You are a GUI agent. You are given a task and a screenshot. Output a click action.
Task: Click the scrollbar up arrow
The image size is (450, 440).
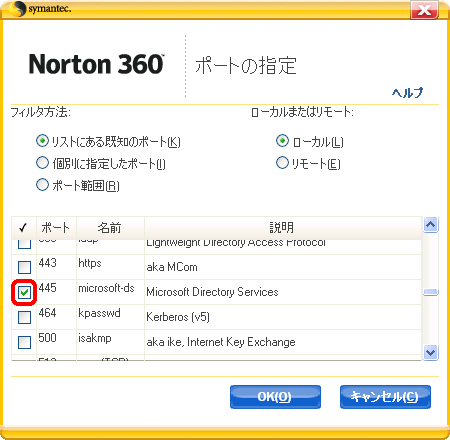tap(430, 225)
